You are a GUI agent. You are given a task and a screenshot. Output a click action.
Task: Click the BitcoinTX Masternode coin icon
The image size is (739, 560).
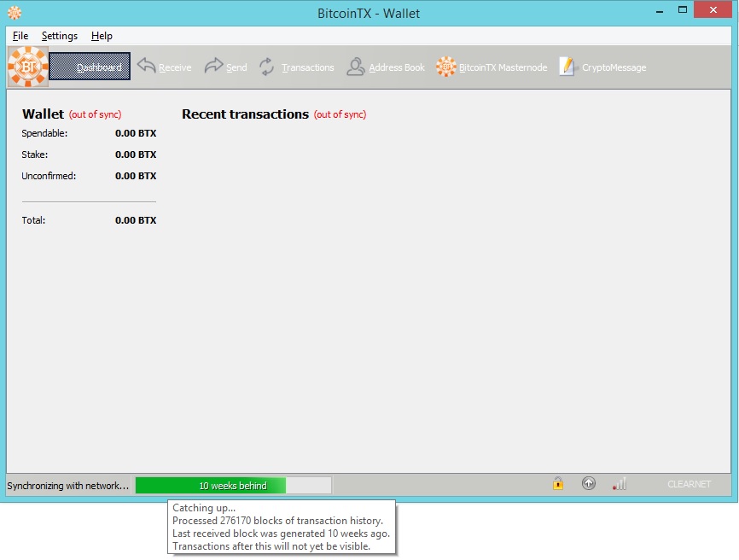click(445, 67)
